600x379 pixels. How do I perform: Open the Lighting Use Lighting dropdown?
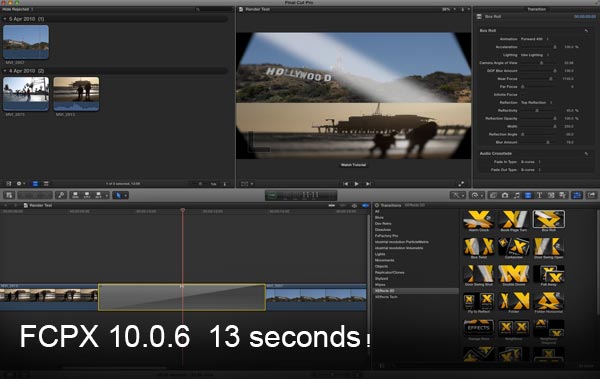[x=535, y=55]
